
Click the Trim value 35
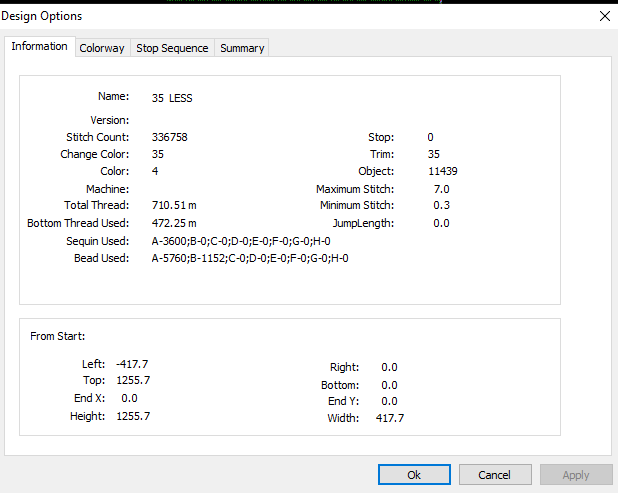pyautogui.click(x=434, y=154)
